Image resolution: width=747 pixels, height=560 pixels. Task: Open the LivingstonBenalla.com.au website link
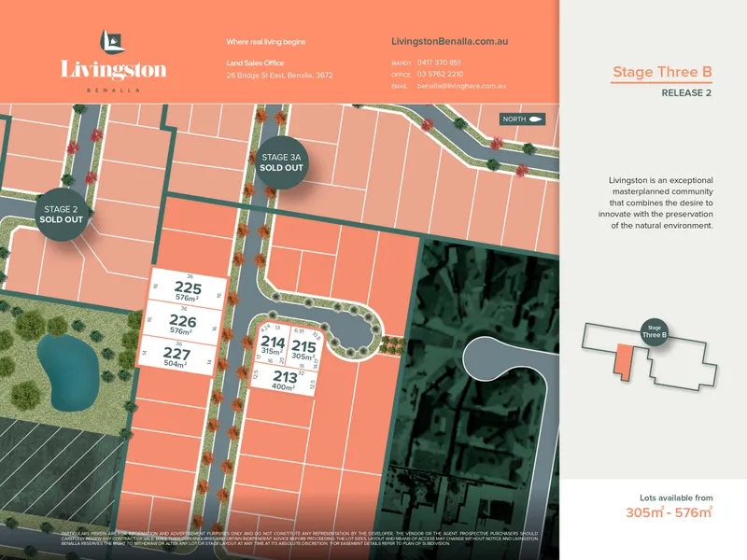click(449, 41)
